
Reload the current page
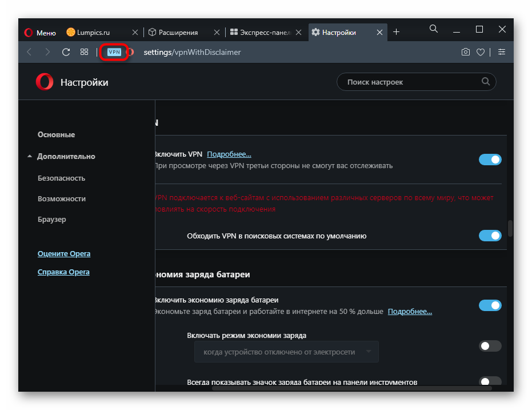pyautogui.click(x=66, y=52)
